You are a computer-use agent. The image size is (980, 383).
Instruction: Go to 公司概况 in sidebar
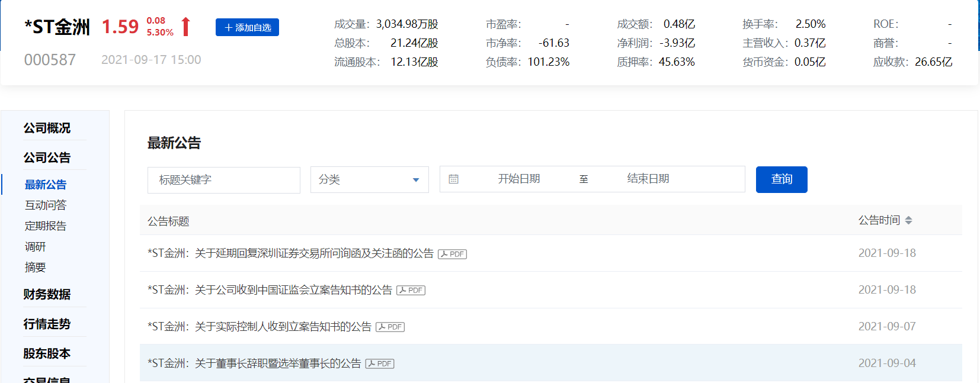click(x=47, y=128)
